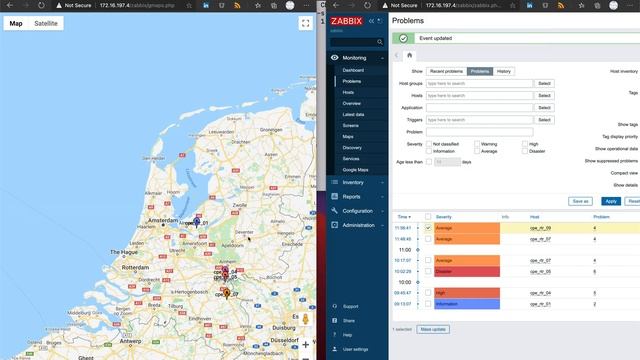Expand the Inventory menu section
640x360 pixels.
pos(382,182)
